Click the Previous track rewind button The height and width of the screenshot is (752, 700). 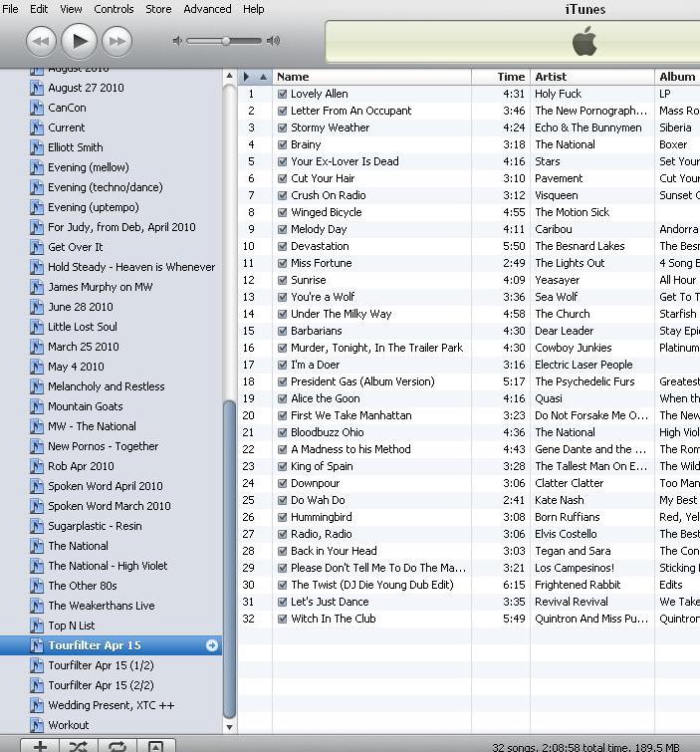40,41
